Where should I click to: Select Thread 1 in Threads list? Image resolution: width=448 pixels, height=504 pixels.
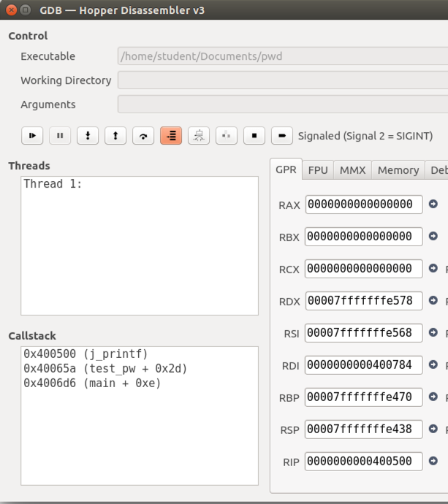pyautogui.click(x=53, y=184)
